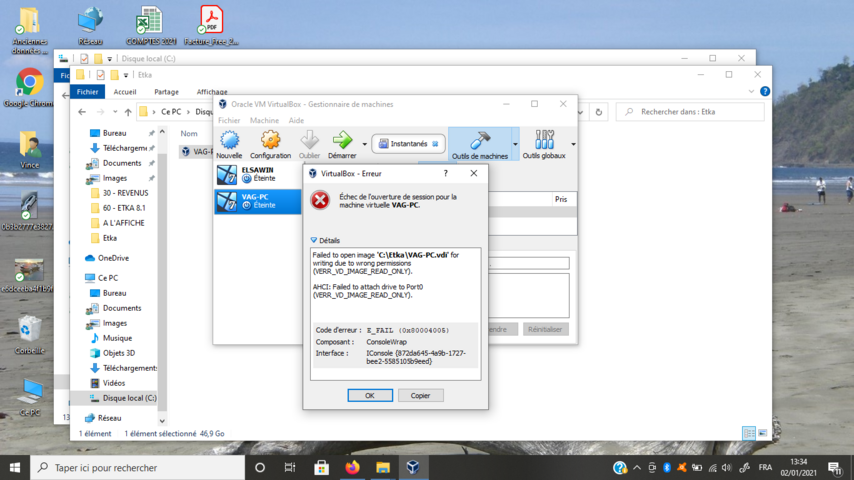
Task: Click the Réinitialiser button in VirtualBox
Action: pos(545,329)
